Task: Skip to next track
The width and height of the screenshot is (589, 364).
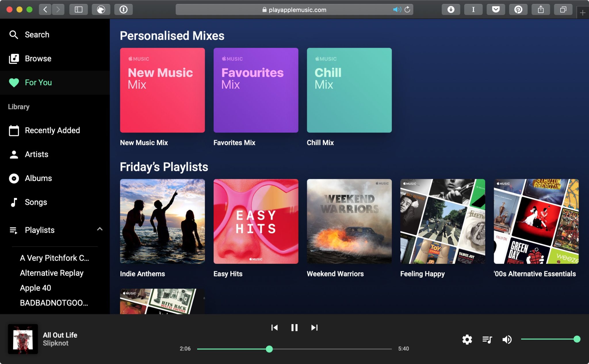Action: tap(314, 328)
